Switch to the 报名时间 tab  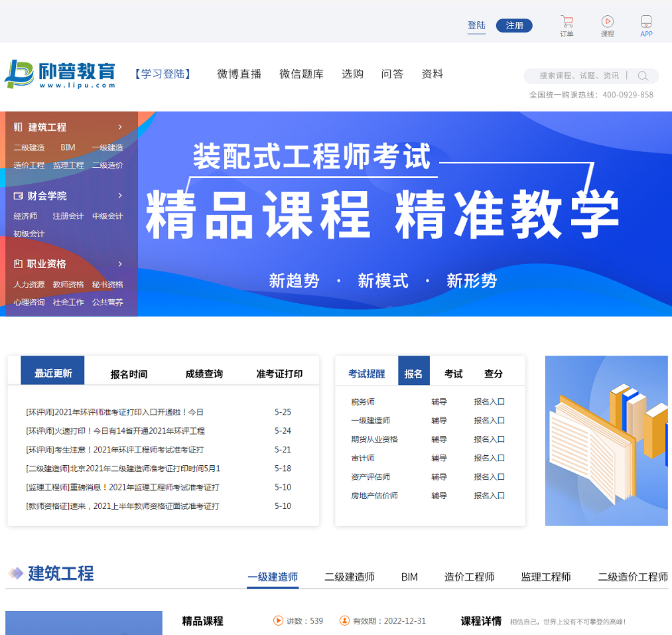129,374
